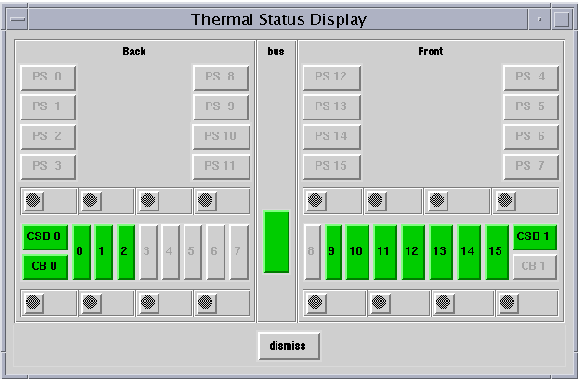Select the empty board slot 3
Image resolution: width=580 pixels, height=380 pixels.
149,252
